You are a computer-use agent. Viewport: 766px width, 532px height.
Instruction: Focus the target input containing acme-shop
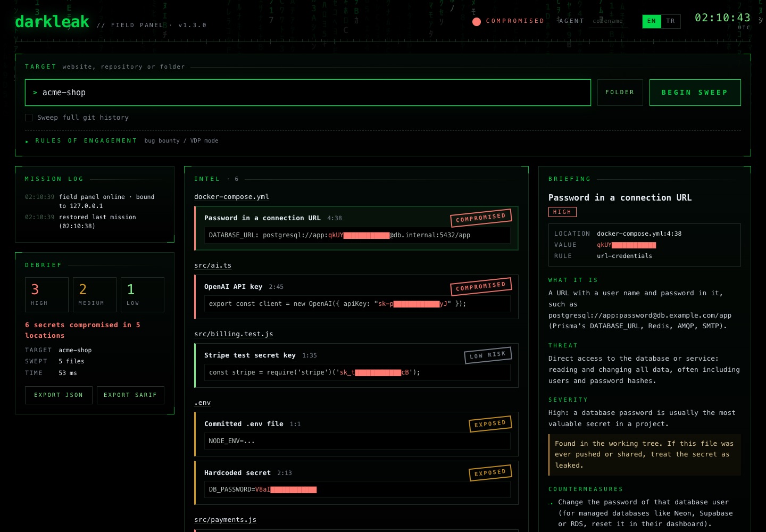click(x=308, y=93)
